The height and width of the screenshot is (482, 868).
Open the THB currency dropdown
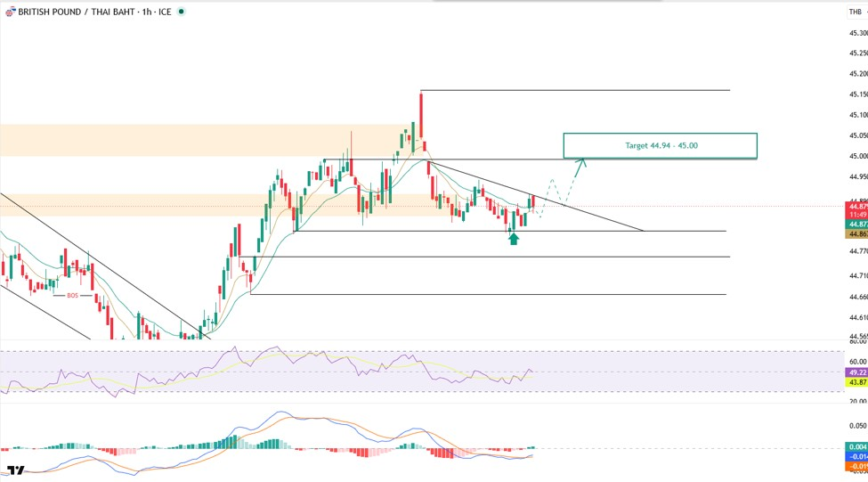[856, 12]
